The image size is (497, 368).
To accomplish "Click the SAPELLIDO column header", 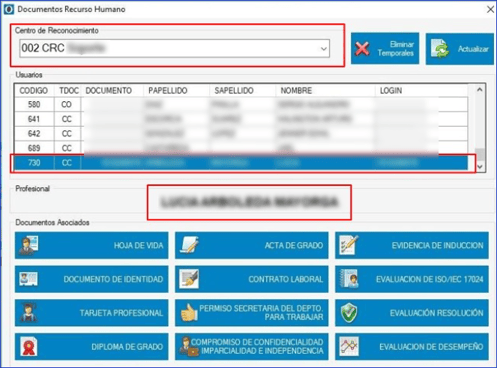I will point(243,90).
